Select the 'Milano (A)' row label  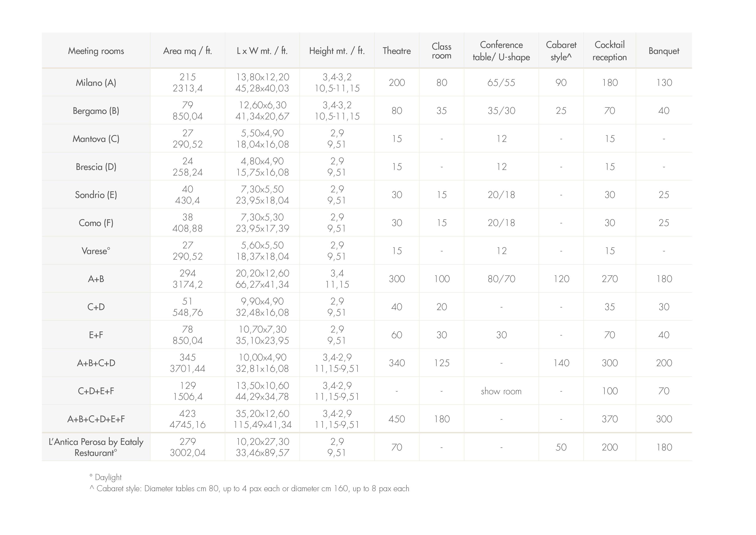point(96,83)
